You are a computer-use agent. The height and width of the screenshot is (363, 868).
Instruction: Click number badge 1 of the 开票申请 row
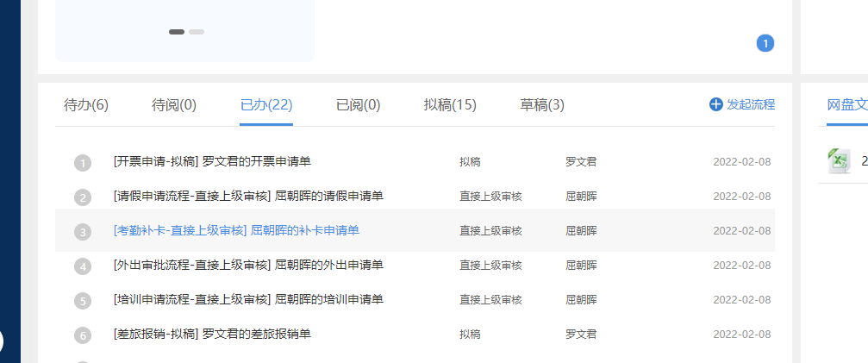83,163
